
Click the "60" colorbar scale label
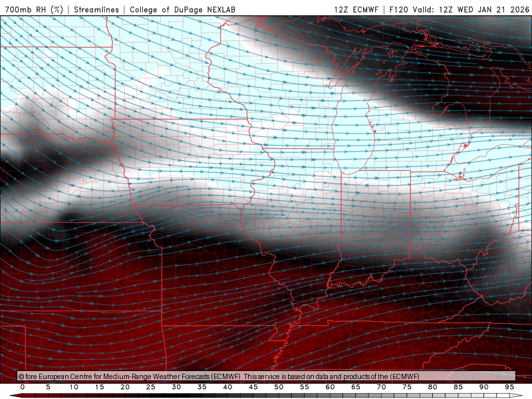tap(330, 387)
